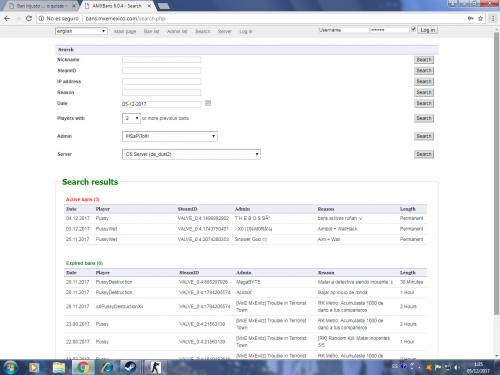Toggle the remember-me checkbox beside Log in
The width and height of the screenshot is (500, 375).
(x=413, y=29)
